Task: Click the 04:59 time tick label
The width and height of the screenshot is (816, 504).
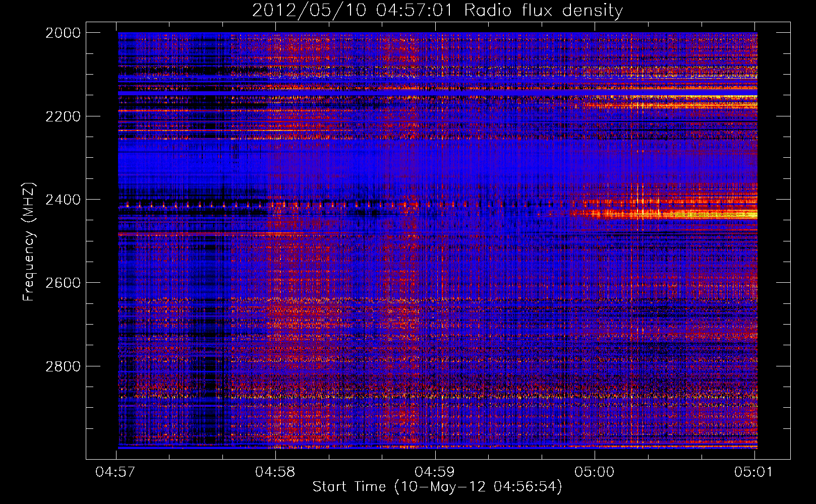Action: click(x=435, y=472)
